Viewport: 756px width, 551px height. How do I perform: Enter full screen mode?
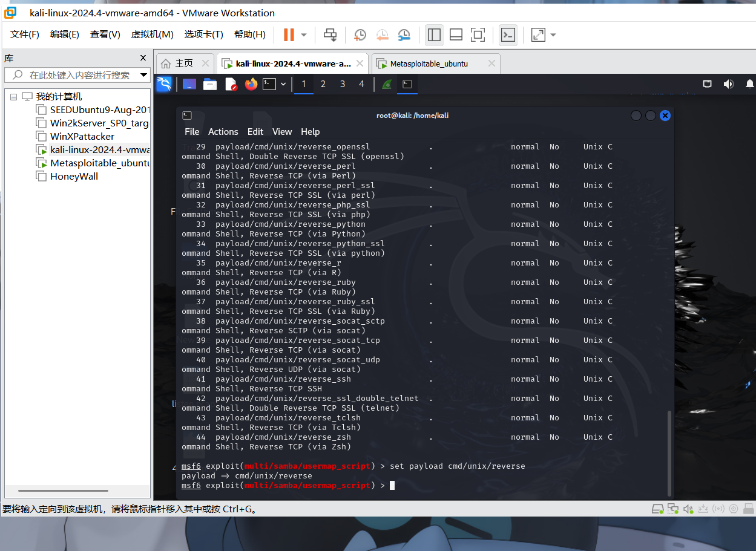pyautogui.click(x=478, y=34)
